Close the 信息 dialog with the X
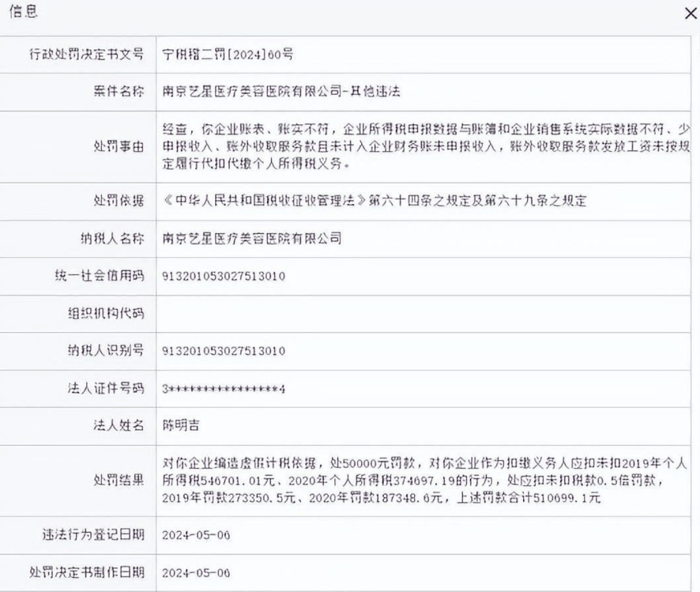The image size is (700, 592). click(690, 14)
